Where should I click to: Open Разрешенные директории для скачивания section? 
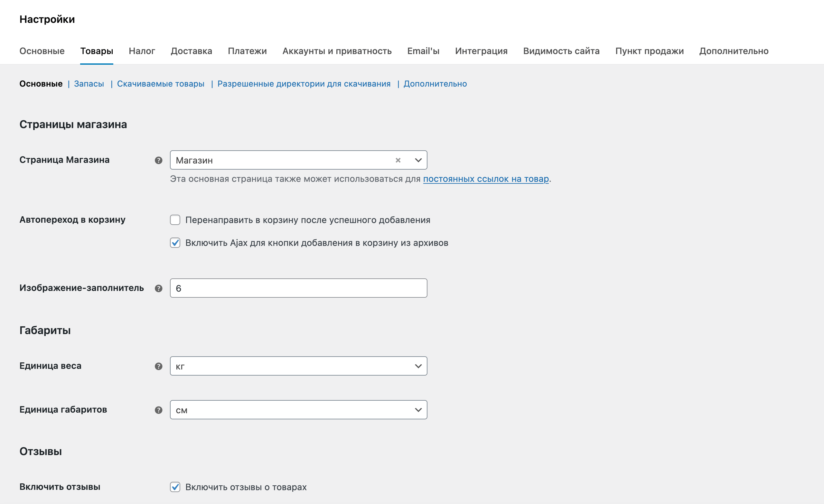click(x=304, y=84)
